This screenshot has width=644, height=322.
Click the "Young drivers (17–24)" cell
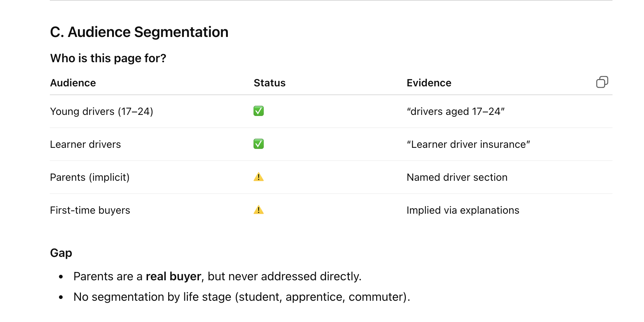(101, 111)
